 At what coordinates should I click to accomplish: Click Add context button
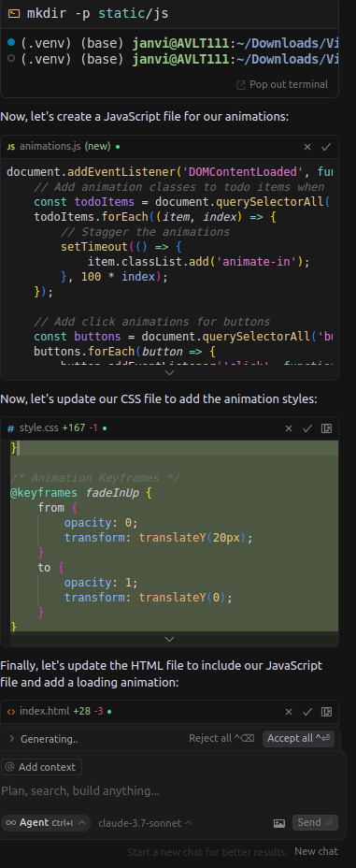(x=41, y=767)
